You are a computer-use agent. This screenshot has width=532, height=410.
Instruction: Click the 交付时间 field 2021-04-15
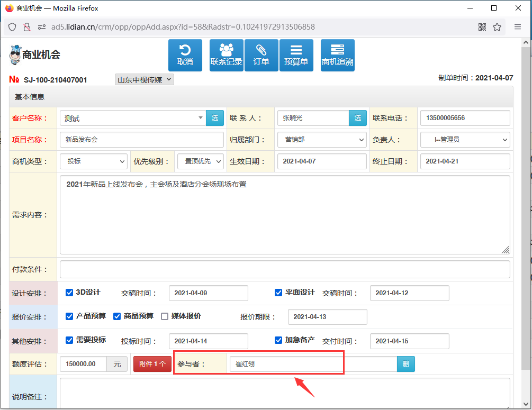410,341
